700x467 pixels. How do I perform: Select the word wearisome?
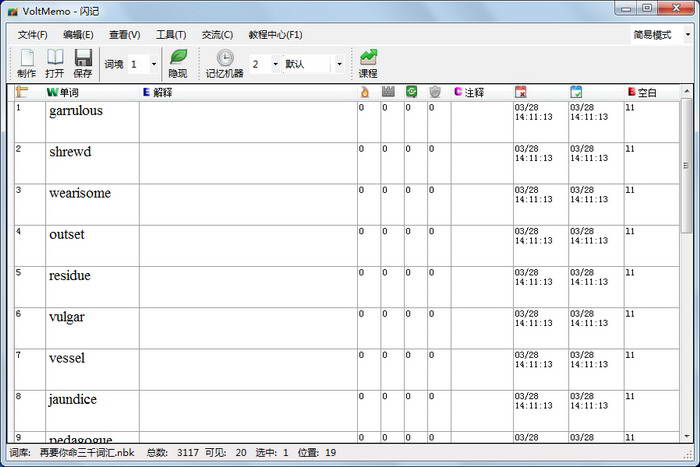pos(80,193)
